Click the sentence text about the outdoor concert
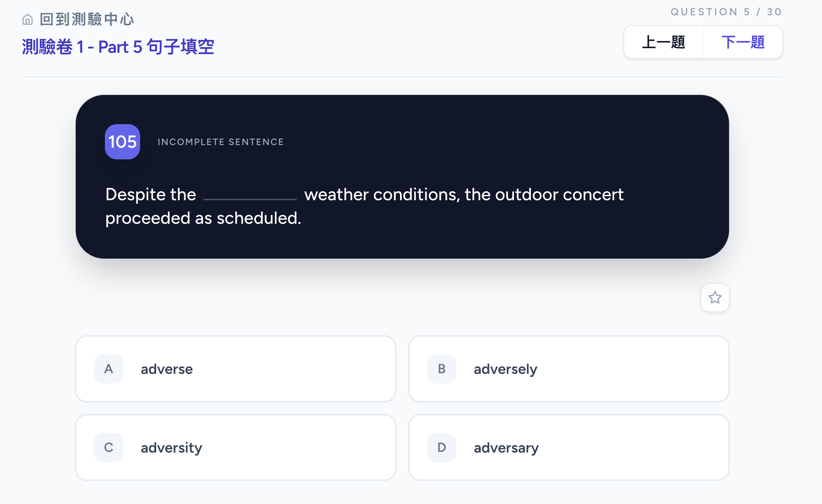This screenshot has width=822, height=504. tap(364, 206)
